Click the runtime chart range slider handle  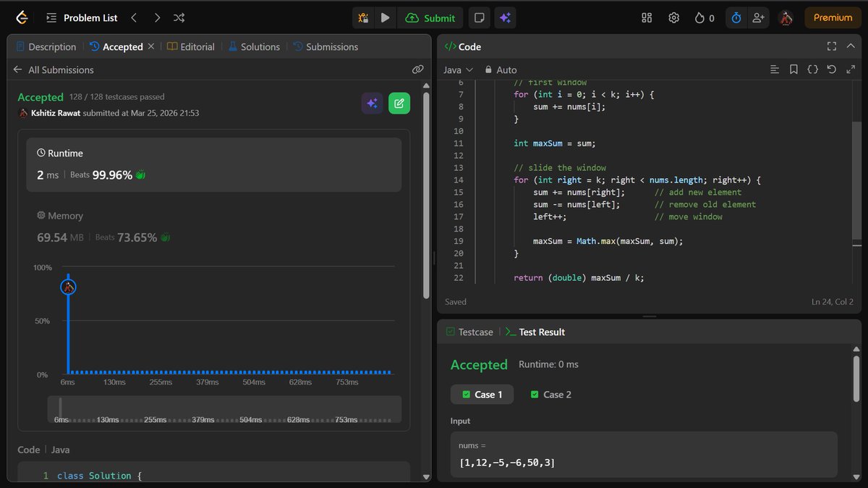pyautogui.click(x=60, y=408)
